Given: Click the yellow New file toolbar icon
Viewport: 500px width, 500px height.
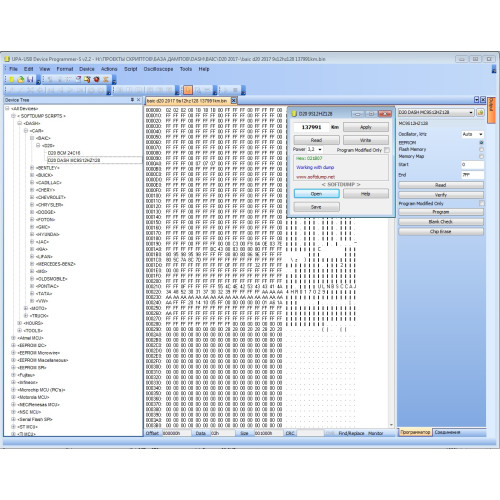Looking at the screenshot, I should tap(11, 79).
